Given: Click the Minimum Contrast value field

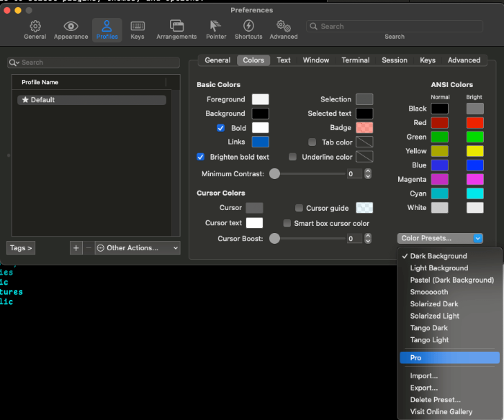Looking at the screenshot, I should (355, 174).
